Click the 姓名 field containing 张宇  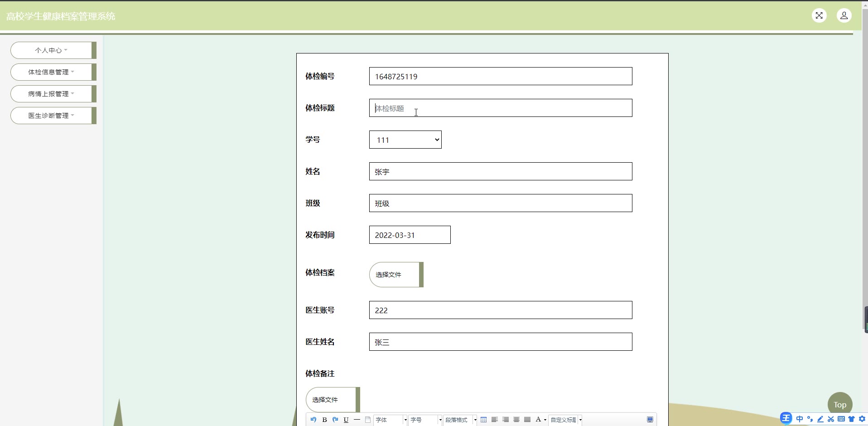point(501,171)
